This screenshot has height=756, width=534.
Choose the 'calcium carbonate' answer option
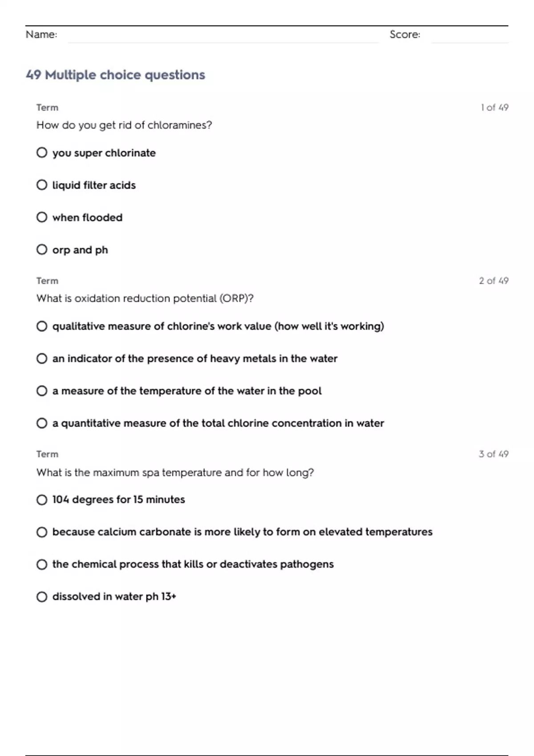coord(42,532)
